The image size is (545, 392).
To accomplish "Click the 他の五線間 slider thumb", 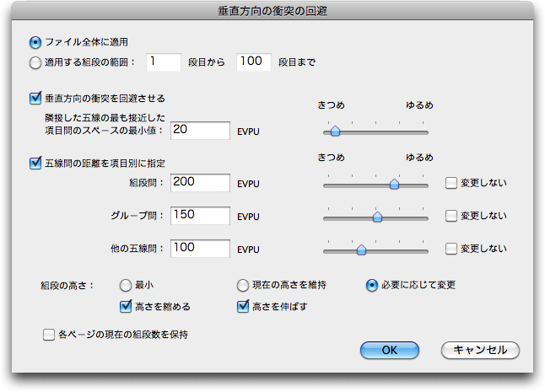I will (361, 250).
